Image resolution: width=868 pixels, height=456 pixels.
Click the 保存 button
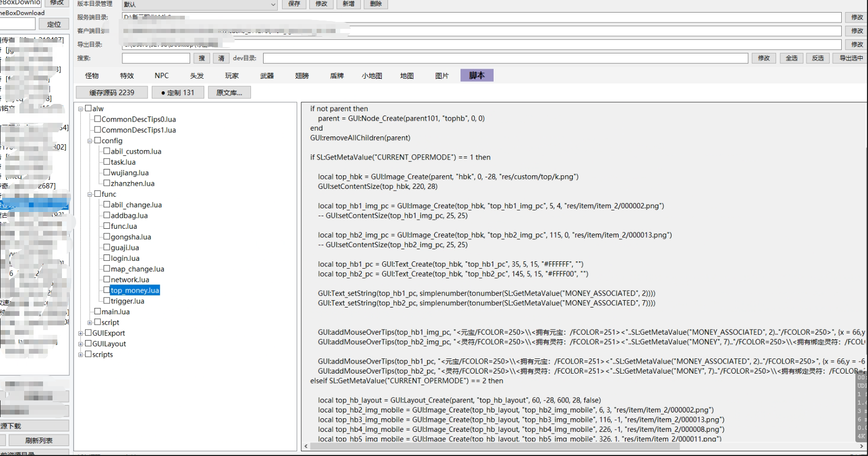[x=294, y=4]
